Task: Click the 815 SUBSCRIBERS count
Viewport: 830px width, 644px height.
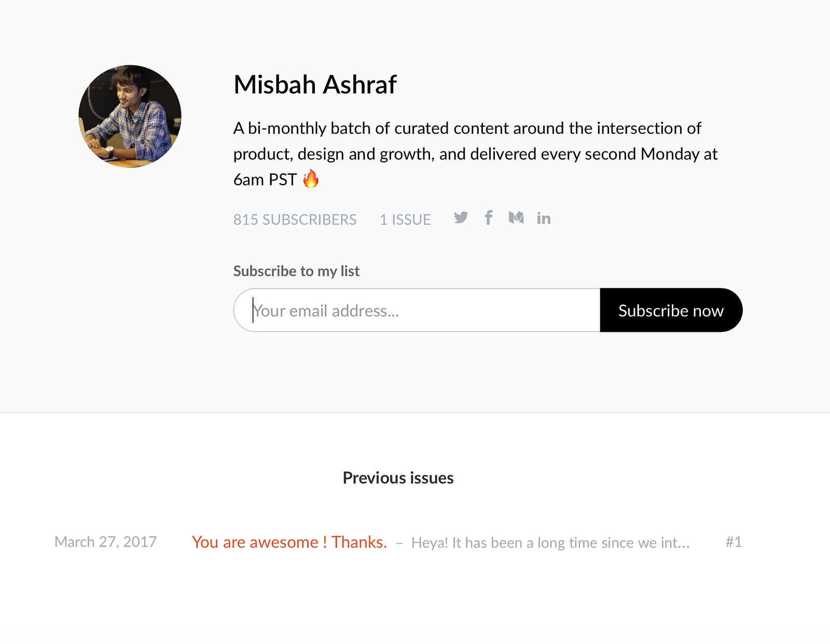Action: pos(295,219)
